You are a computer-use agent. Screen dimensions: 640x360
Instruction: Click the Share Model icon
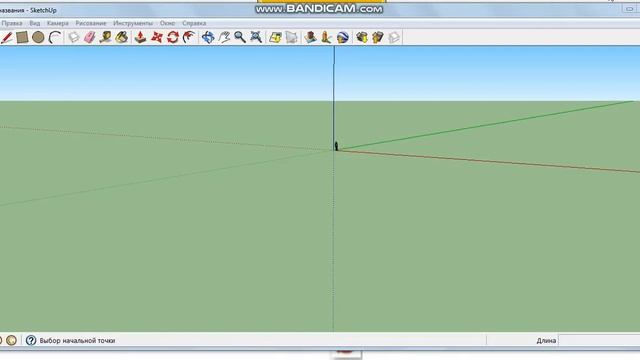click(x=378, y=38)
